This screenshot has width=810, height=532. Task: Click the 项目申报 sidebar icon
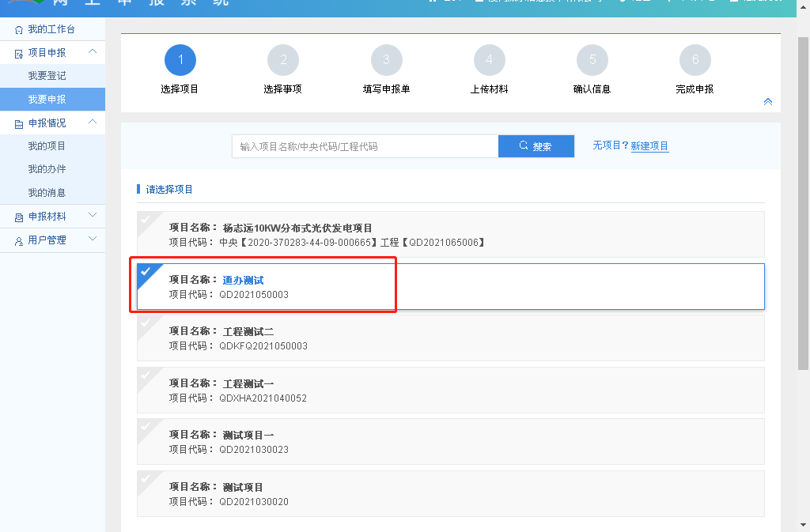pos(19,53)
